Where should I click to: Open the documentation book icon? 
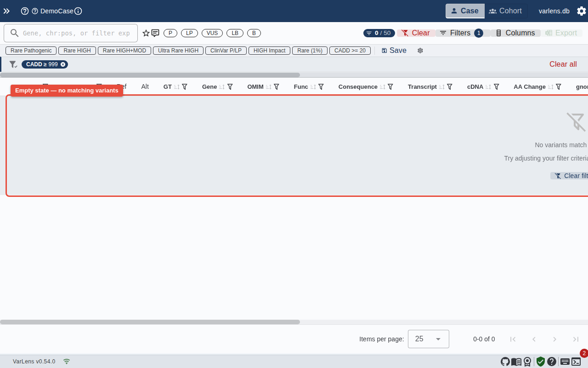point(516,362)
